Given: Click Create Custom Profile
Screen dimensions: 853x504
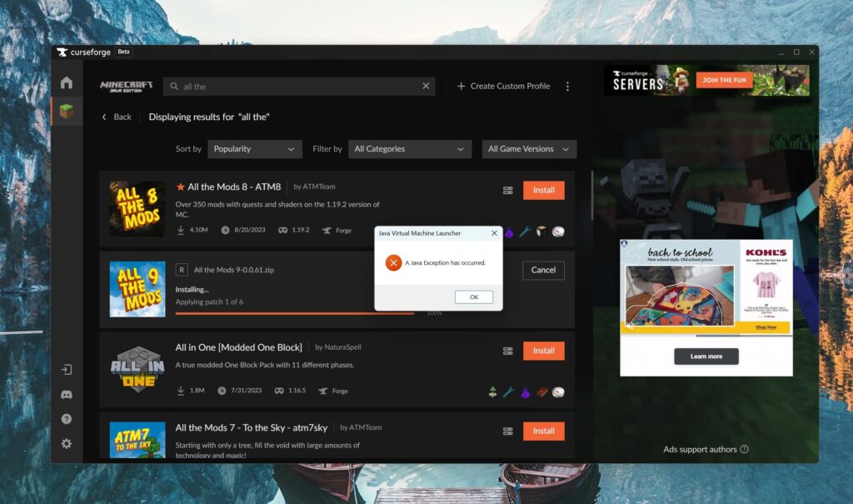Looking at the screenshot, I should (x=503, y=86).
